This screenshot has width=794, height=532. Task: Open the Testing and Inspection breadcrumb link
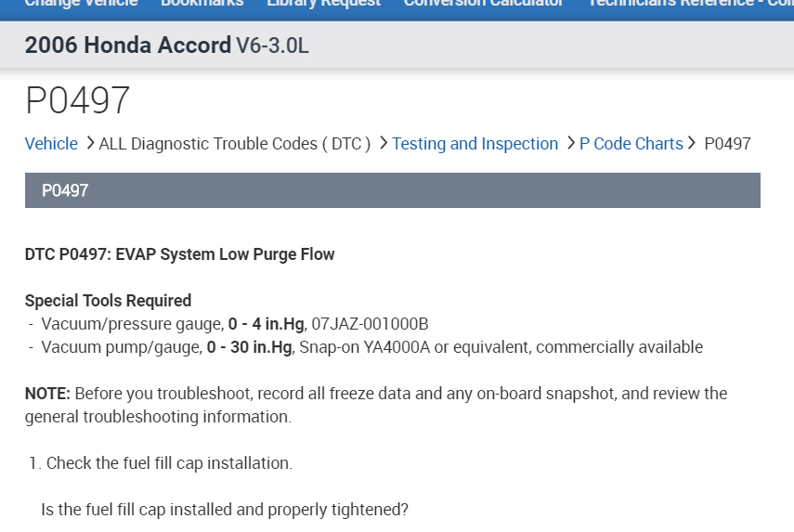[x=475, y=144]
